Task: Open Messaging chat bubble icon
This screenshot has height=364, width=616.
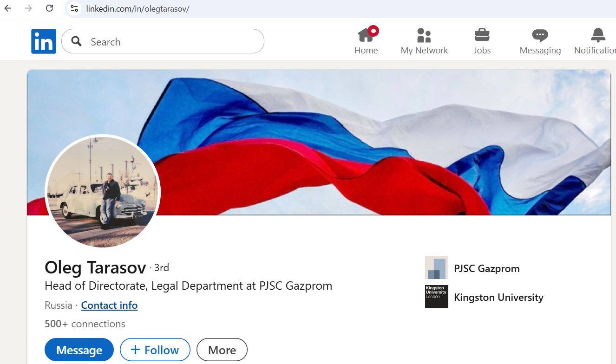Action: 540,35
